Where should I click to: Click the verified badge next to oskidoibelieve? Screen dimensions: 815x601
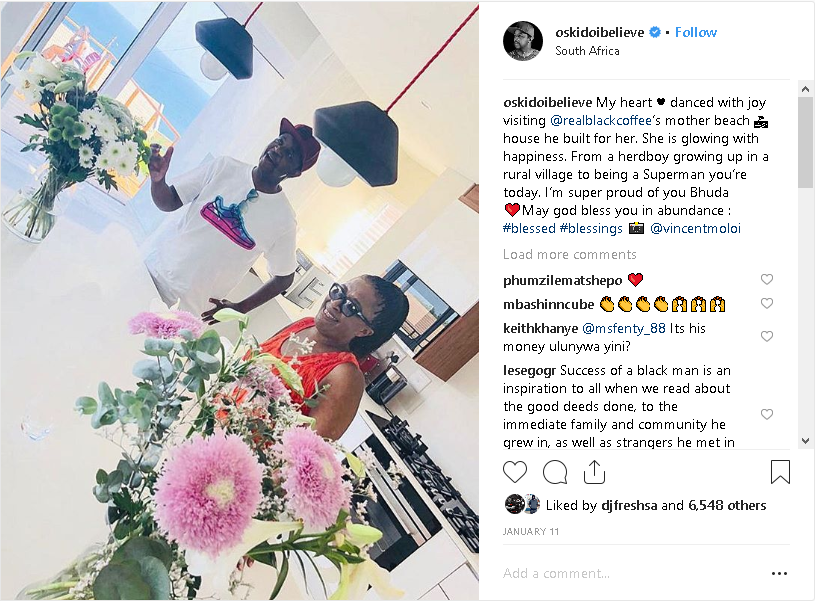(x=655, y=32)
